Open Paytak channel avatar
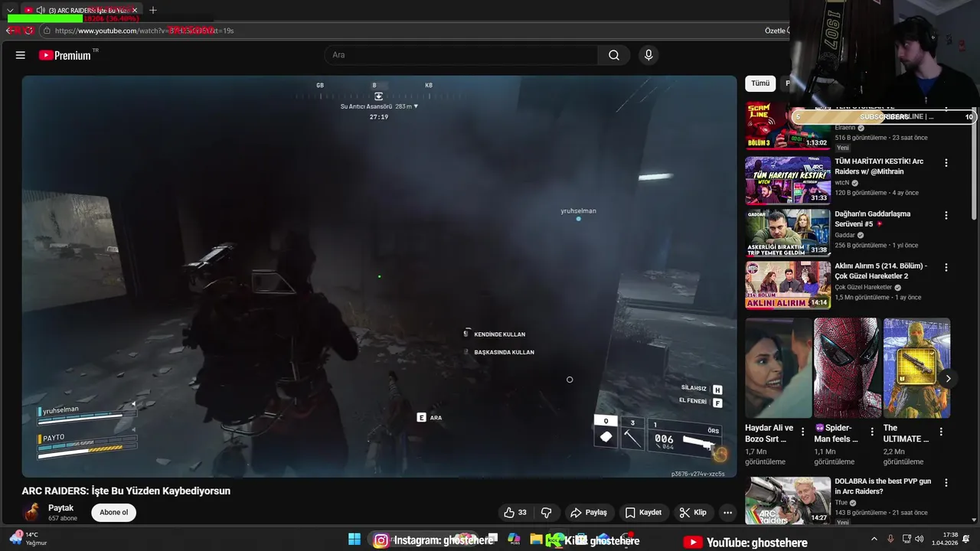Image resolution: width=980 pixels, height=551 pixels. (x=32, y=513)
